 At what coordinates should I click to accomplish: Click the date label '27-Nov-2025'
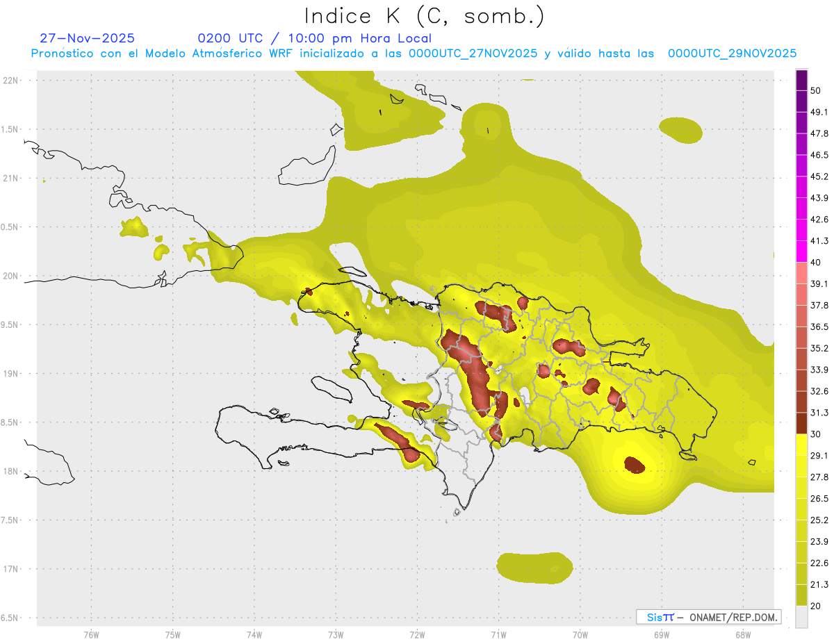88,38
